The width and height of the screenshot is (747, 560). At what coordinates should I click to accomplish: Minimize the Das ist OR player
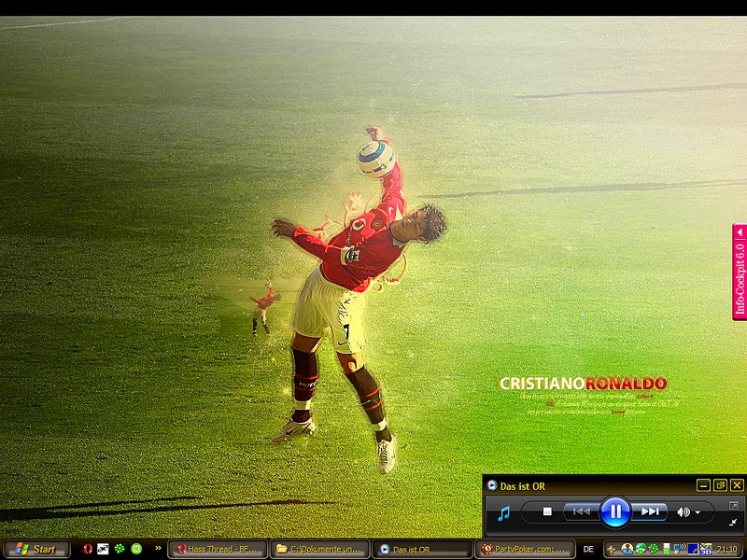tap(703, 485)
